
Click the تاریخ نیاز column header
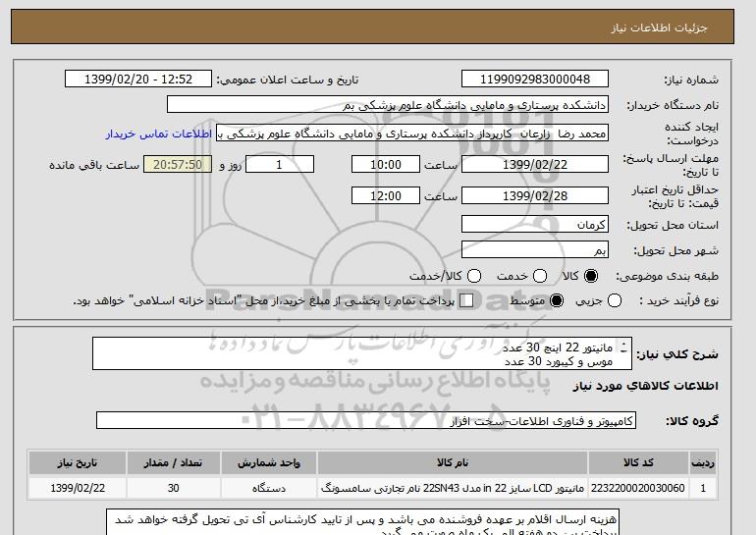click(78, 462)
